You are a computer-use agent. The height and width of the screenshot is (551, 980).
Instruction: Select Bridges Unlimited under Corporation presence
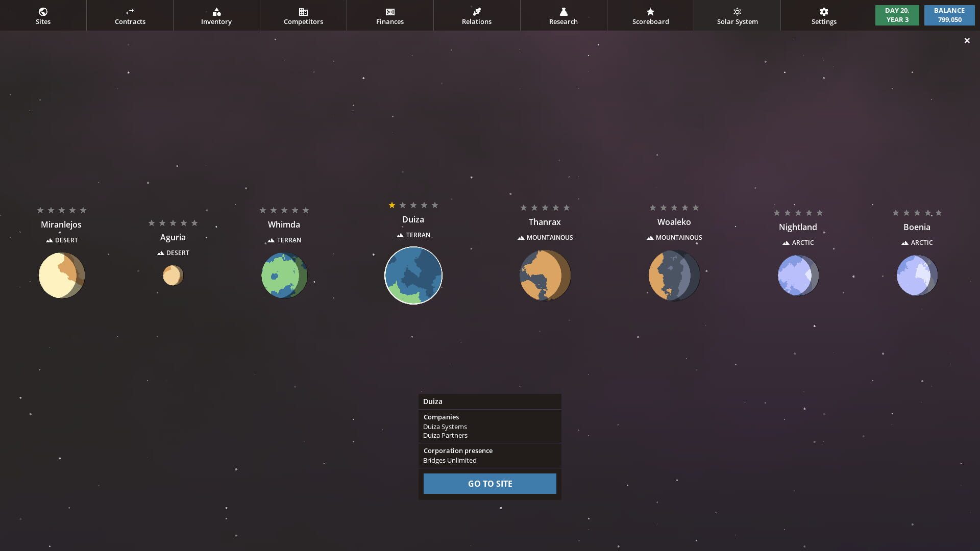click(x=449, y=460)
